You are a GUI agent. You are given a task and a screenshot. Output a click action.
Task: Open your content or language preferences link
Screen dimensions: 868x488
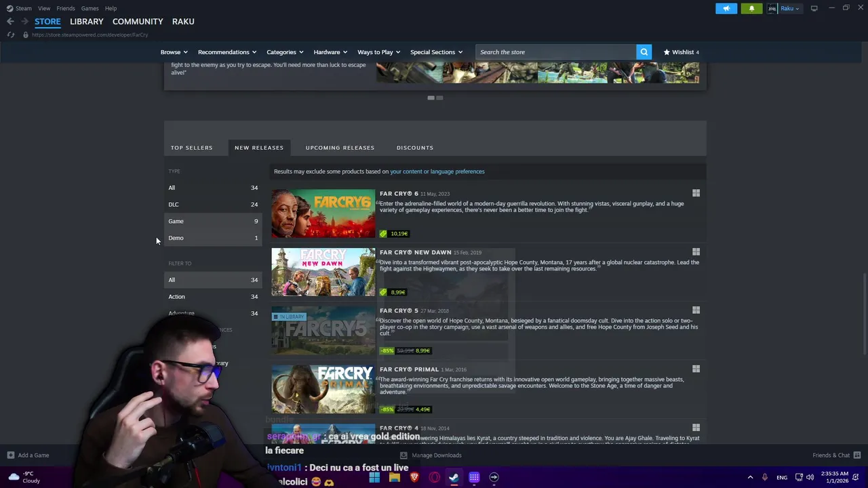[x=437, y=171]
